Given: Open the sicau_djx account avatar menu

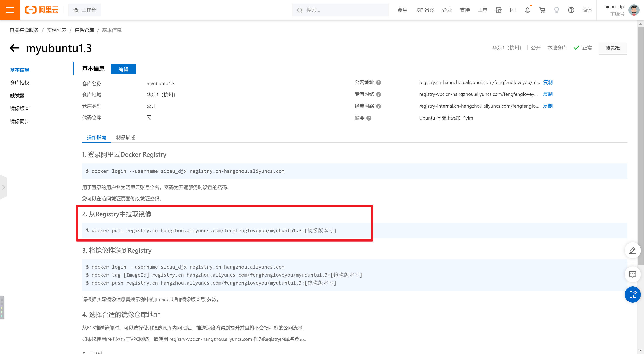Looking at the screenshot, I should click(634, 10).
